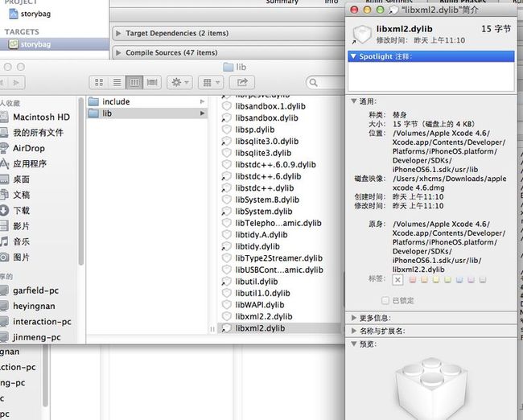Clear label with the X swatch
Screen dimensions: 523x420
(397, 280)
